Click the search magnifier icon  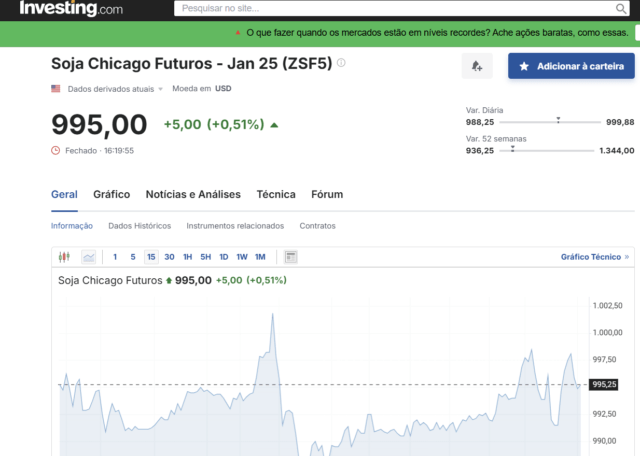point(621,9)
